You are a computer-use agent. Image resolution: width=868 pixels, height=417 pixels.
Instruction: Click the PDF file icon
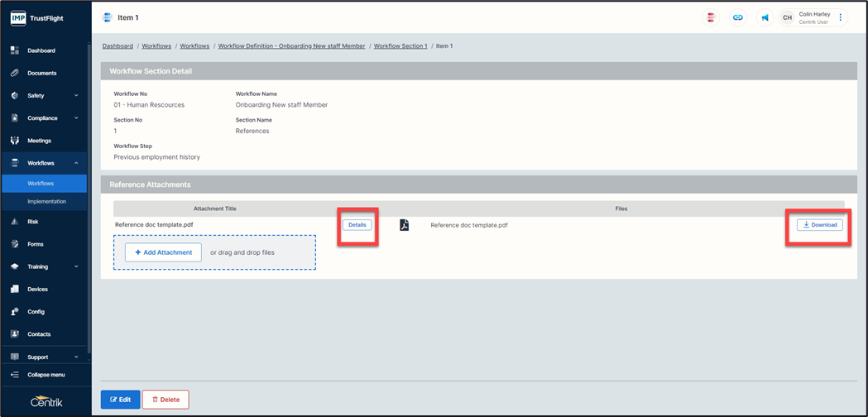(405, 225)
